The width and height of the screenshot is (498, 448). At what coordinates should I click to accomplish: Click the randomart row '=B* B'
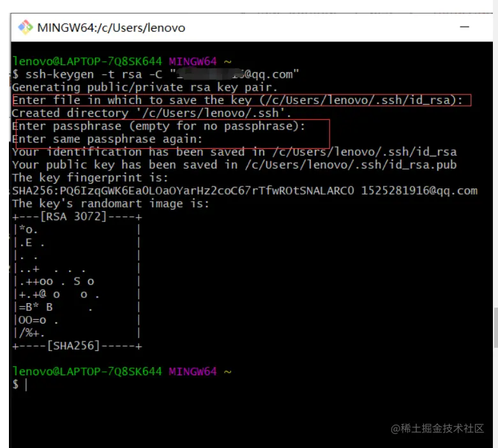point(77,308)
